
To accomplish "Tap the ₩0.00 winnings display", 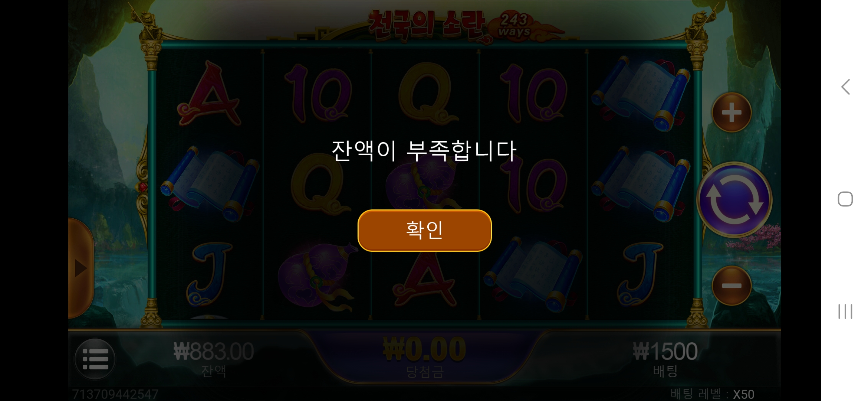I will coord(424,349).
